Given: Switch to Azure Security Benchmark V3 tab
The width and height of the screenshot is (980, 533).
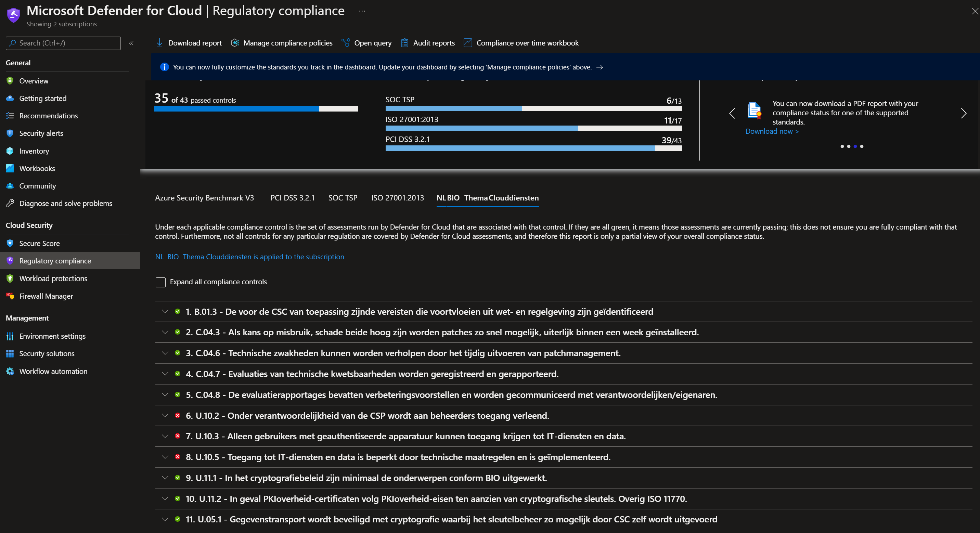Looking at the screenshot, I should tap(204, 198).
